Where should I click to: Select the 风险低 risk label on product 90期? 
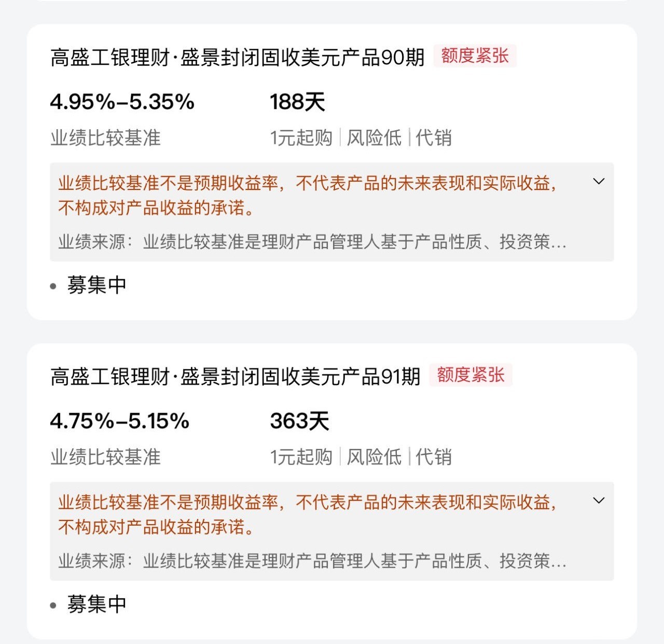tap(374, 138)
